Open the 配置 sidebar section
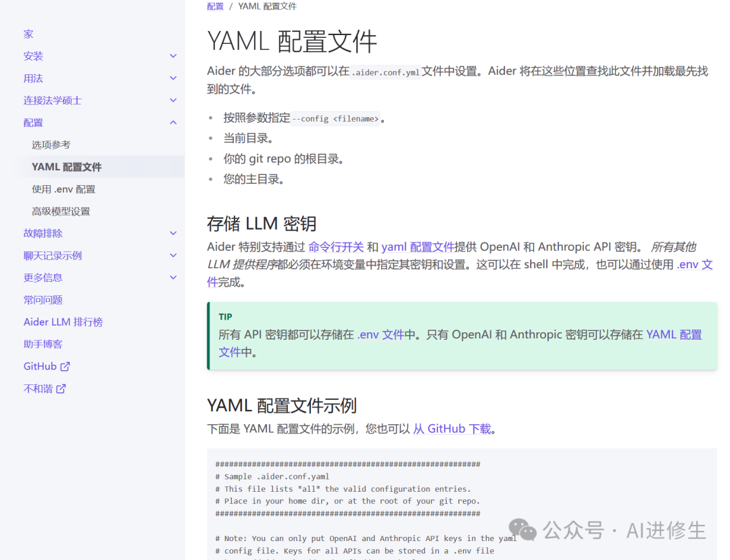This screenshot has height=560, width=730. coord(33,123)
